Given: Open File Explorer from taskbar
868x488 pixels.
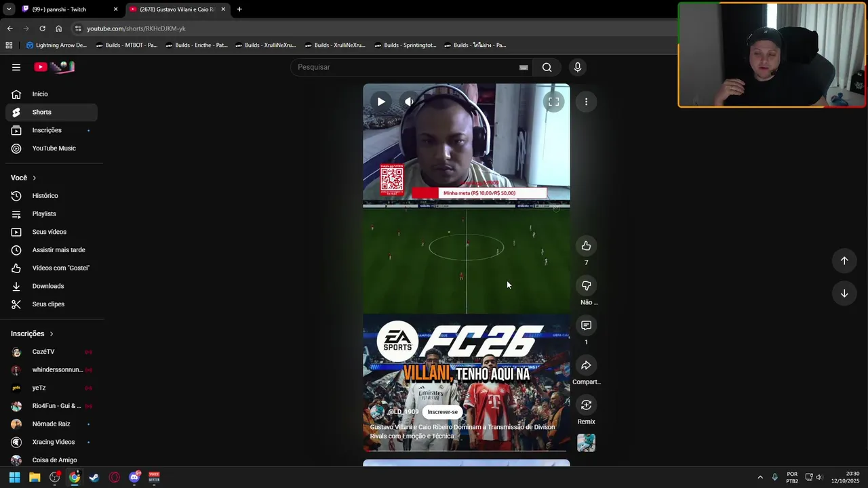Looking at the screenshot, I should (x=35, y=477).
